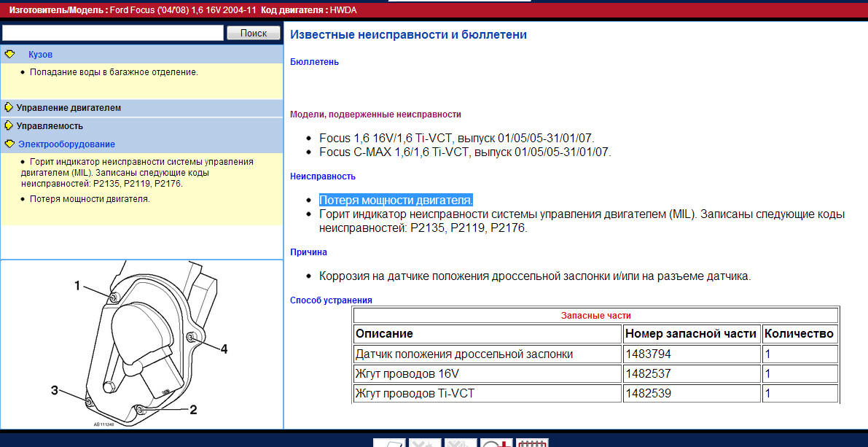The width and height of the screenshot is (868, 447).
Task: Select Управляемость category
Action: [x=50, y=125]
